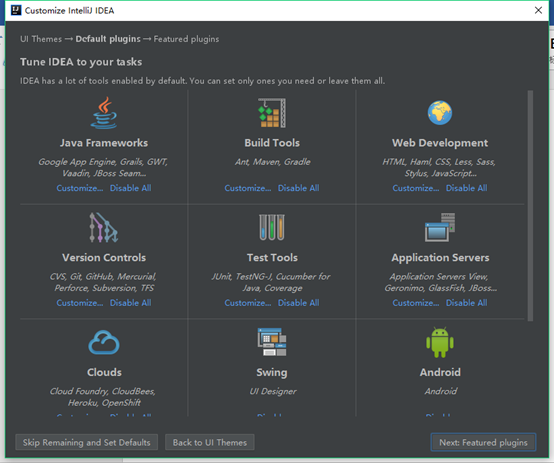Click the Web Development globe icon
554x463 pixels.
(x=440, y=113)
